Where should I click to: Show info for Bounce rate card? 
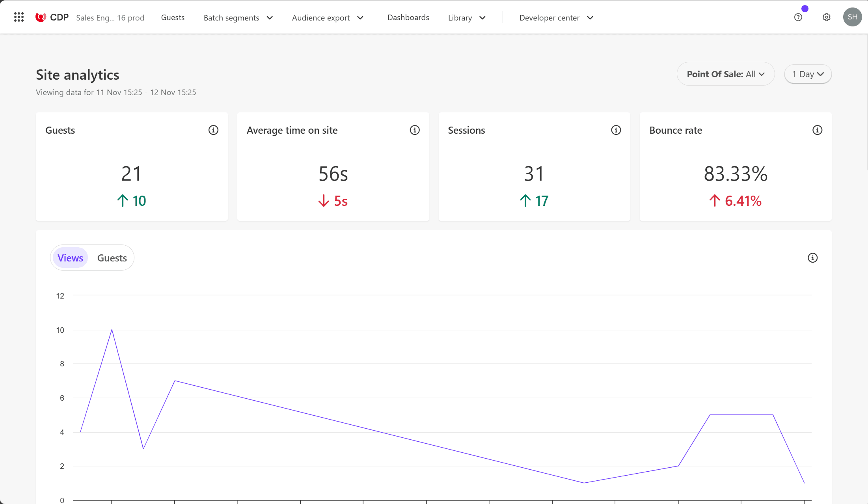[817, 130]
